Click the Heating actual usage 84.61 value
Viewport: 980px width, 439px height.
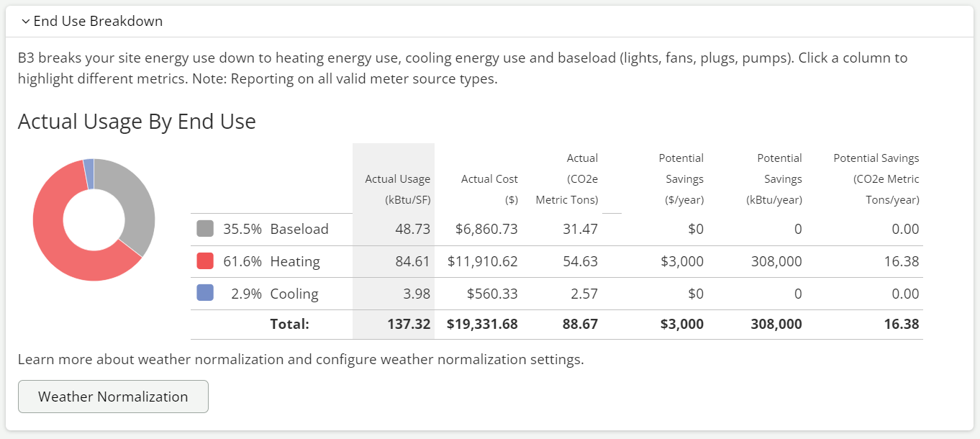[412, 261]
